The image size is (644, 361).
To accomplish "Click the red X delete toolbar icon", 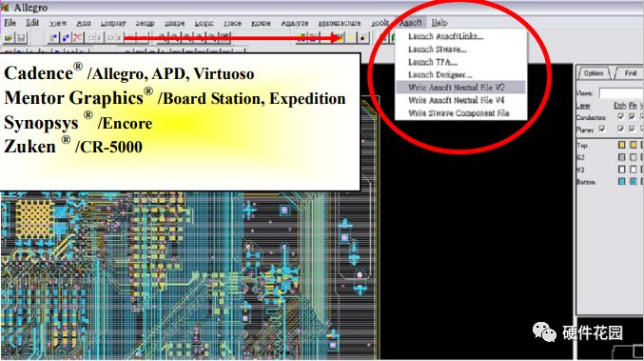I will pos(77,38).
